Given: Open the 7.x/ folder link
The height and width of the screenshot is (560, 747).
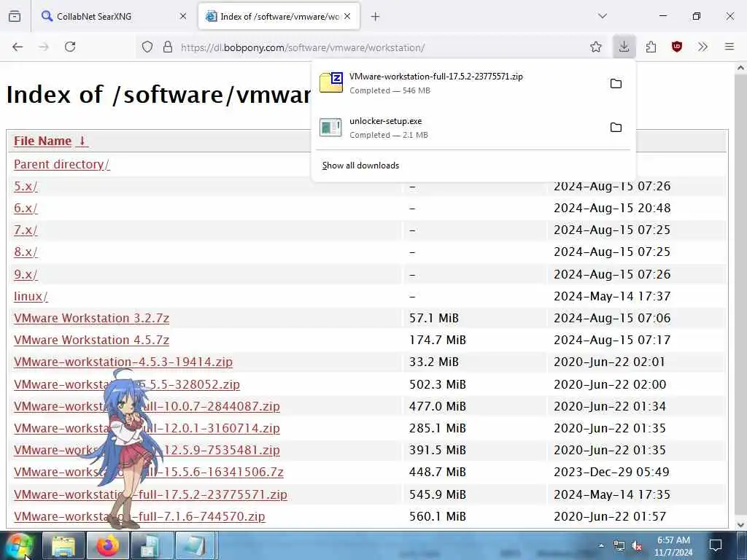Looking at the screenshot, I should [x=26, y=230].
